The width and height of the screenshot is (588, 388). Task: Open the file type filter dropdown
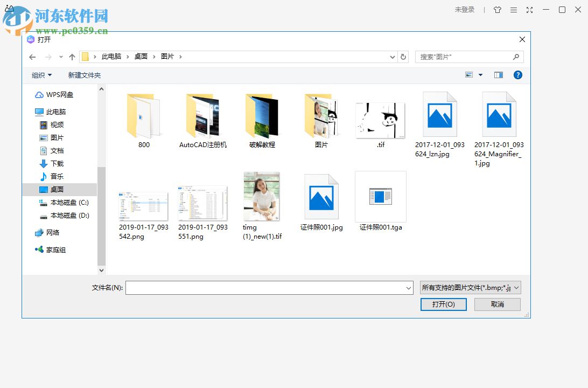click(x=468, y=287)
